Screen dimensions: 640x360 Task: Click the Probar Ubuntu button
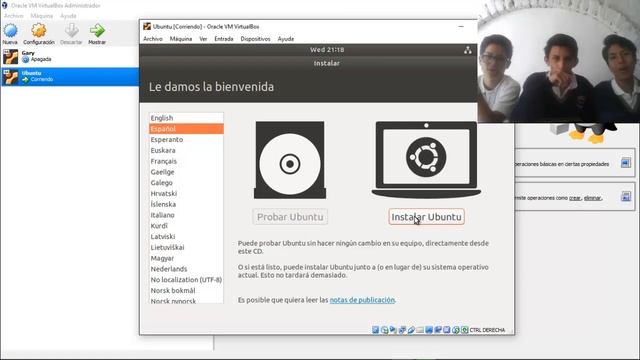click(290, 217)
